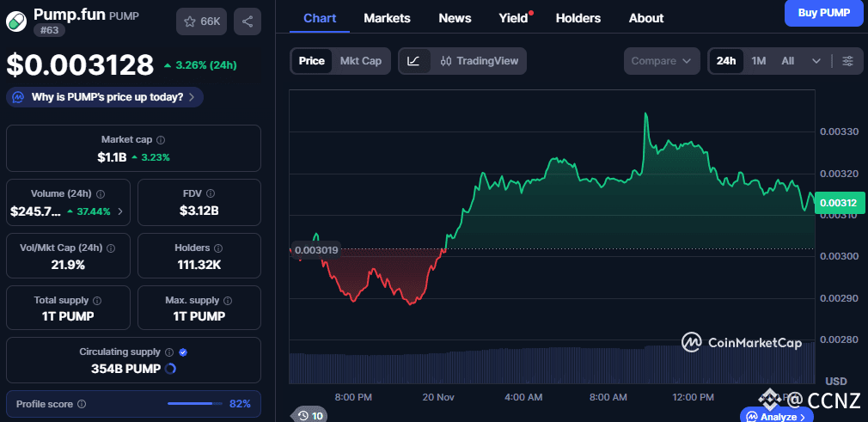
Task: Click the Buy PUMP button
Action: [823, 13]
